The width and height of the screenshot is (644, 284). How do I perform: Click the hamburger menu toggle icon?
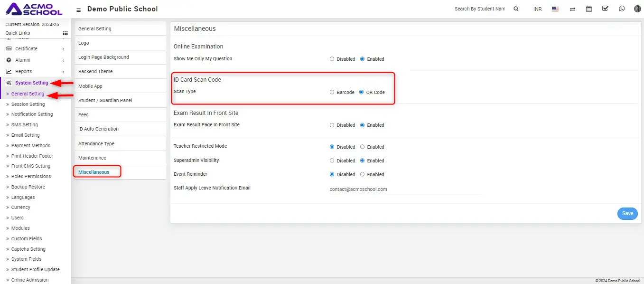click(x=79, y=9)
